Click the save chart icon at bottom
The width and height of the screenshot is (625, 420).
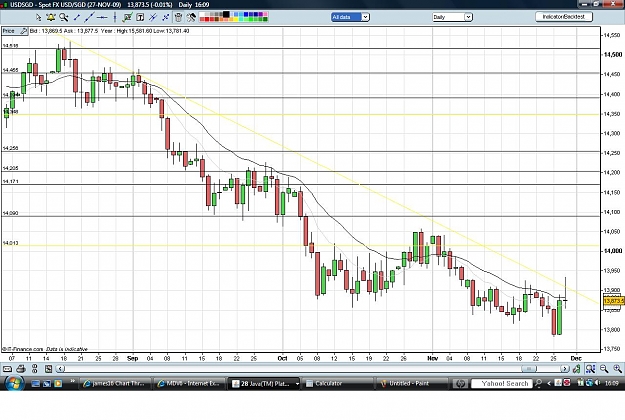(x=48, y=369)
